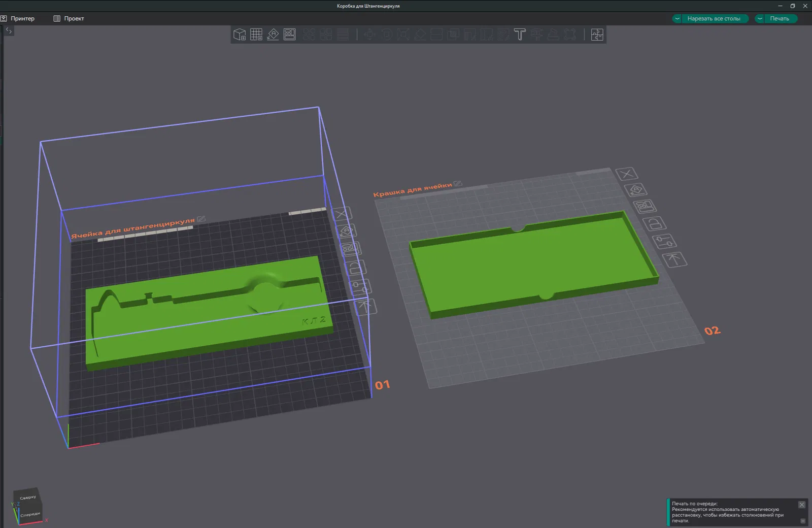812x528 pixels.
Task: Open plate 02 settings sliders icon
Action: tap(664, 241)
